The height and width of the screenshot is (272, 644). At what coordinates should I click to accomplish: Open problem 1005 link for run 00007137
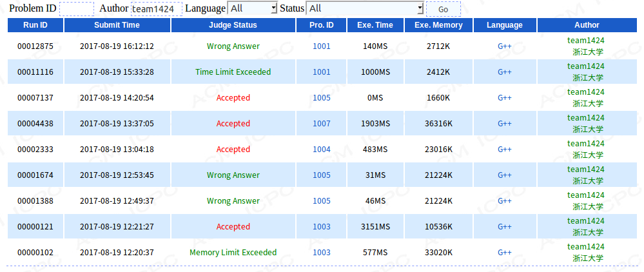pyautogui.click(x=322, y=98)
